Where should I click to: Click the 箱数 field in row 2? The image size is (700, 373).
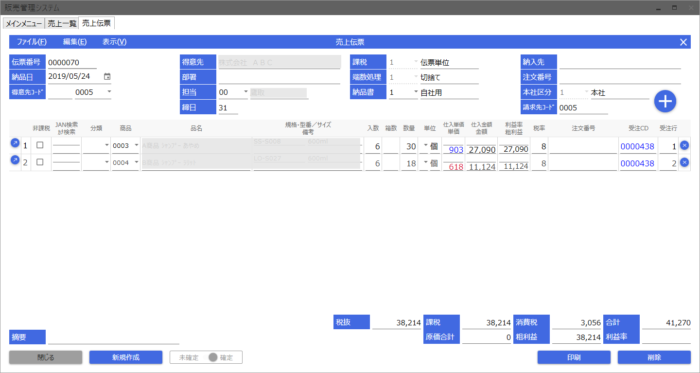pyautogui.click(x=391, y=163)
